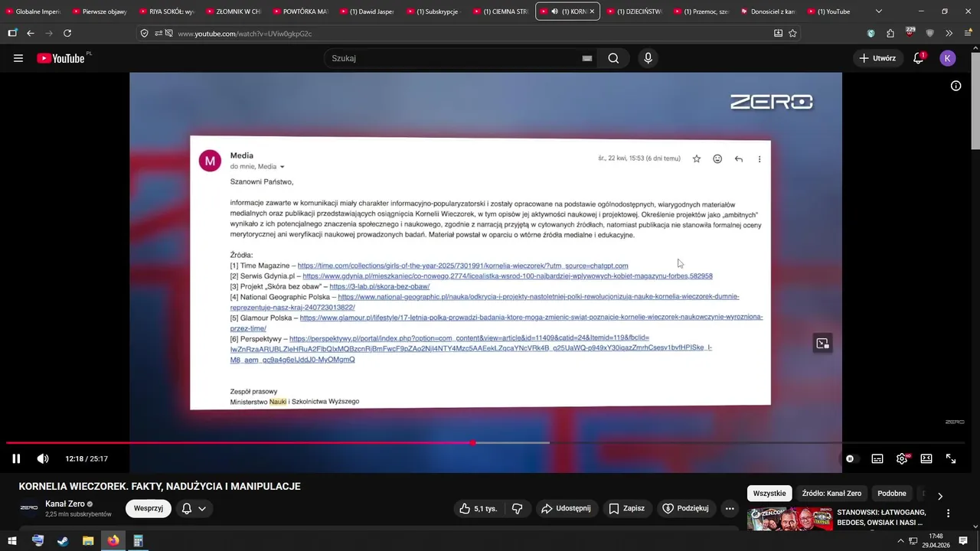
Task: Bookmark this page with star
Action: 792,33
